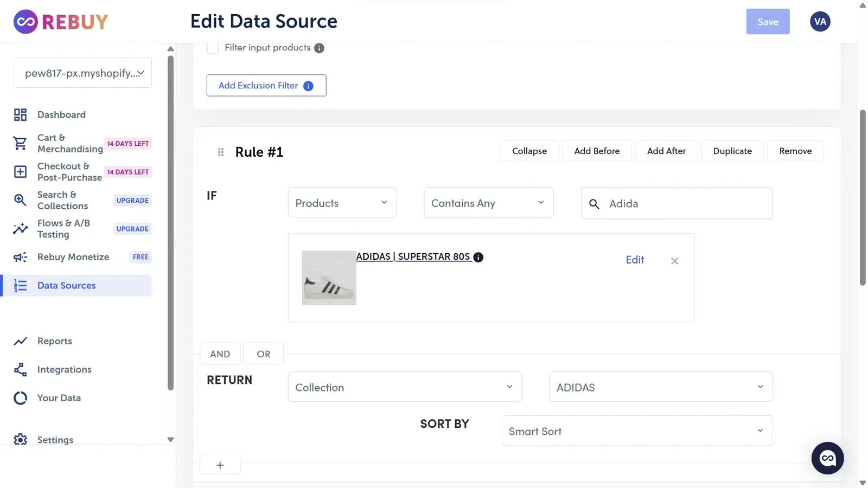This screenshot has height=488, width=868.
Task: Click the 14 DAYS LEFT badge on Cart
Action: click(x=127, y=144)
